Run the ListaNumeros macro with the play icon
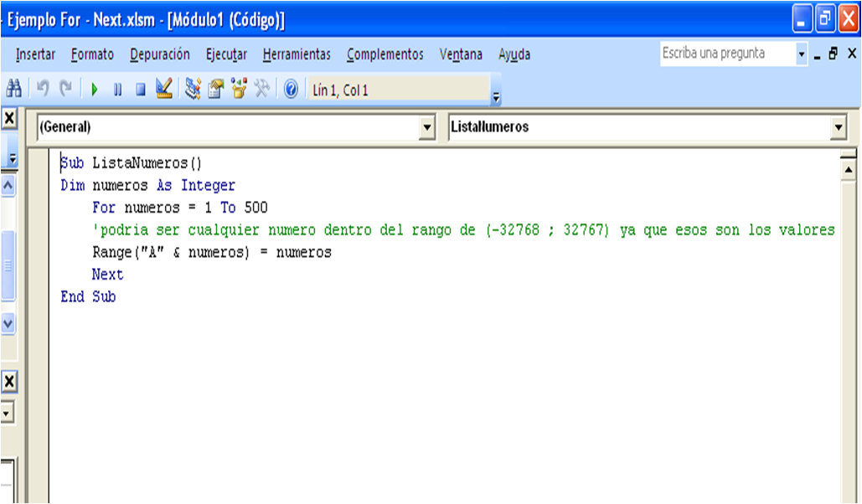This screenshot has width=862, height=504. 94,90
